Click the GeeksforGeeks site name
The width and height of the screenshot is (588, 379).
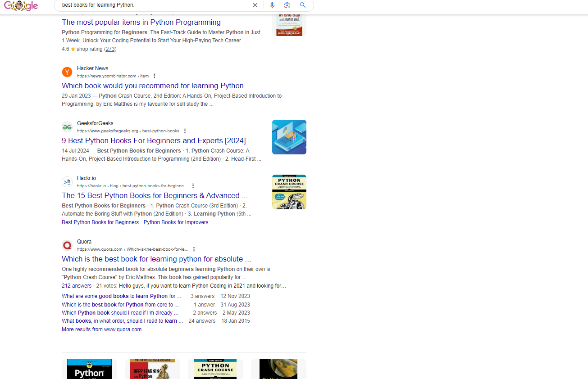coord(95,123)
